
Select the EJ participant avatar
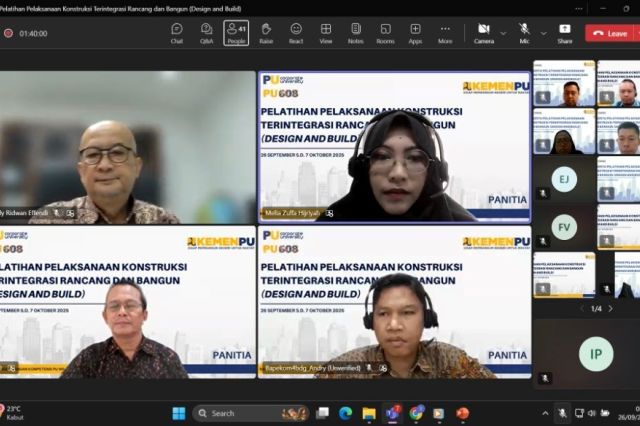[564, 179]
